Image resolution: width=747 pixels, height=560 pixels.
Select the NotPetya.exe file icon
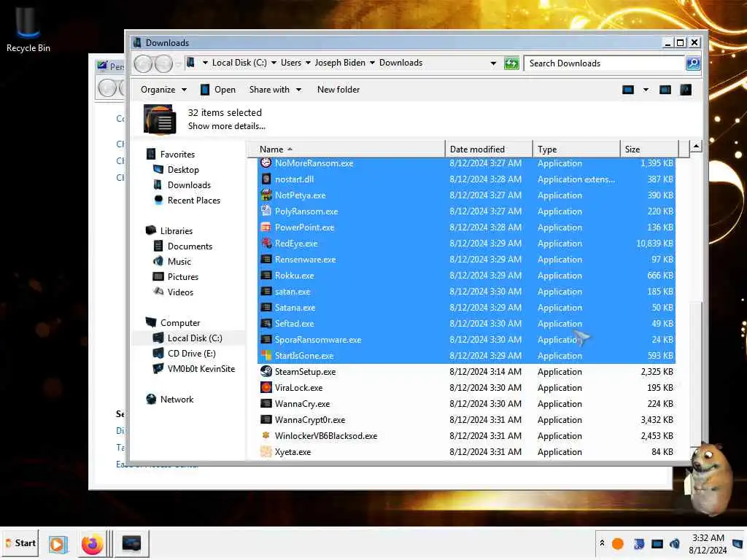click(266, 195)
